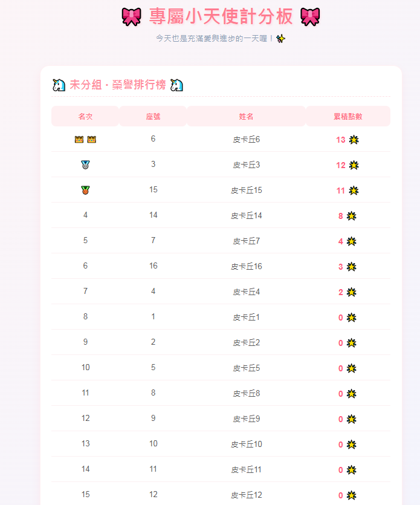This screenshot has height=505, width=420.
Task: Select the 名次 column header
Action: pyautogui.click(x=85, y=116)
